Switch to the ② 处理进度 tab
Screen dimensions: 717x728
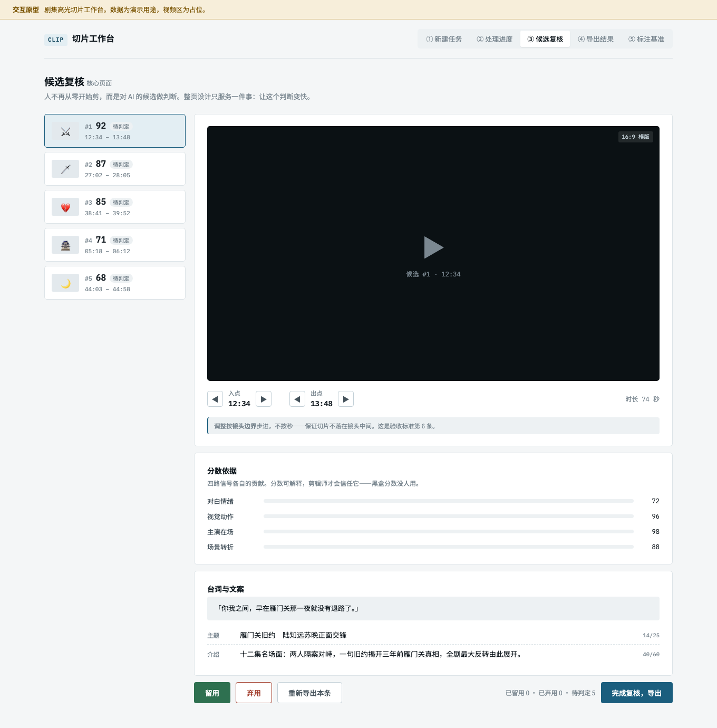pyautogui.click(x=495, y=39)
